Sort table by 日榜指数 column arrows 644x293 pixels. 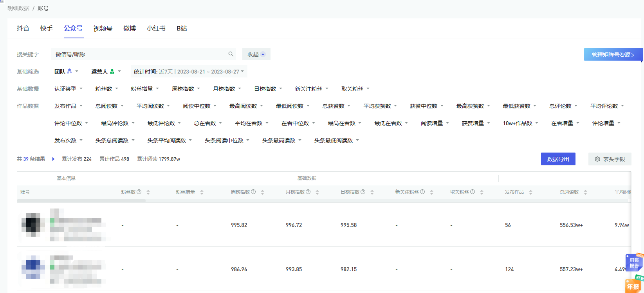(x=372, y=192)
